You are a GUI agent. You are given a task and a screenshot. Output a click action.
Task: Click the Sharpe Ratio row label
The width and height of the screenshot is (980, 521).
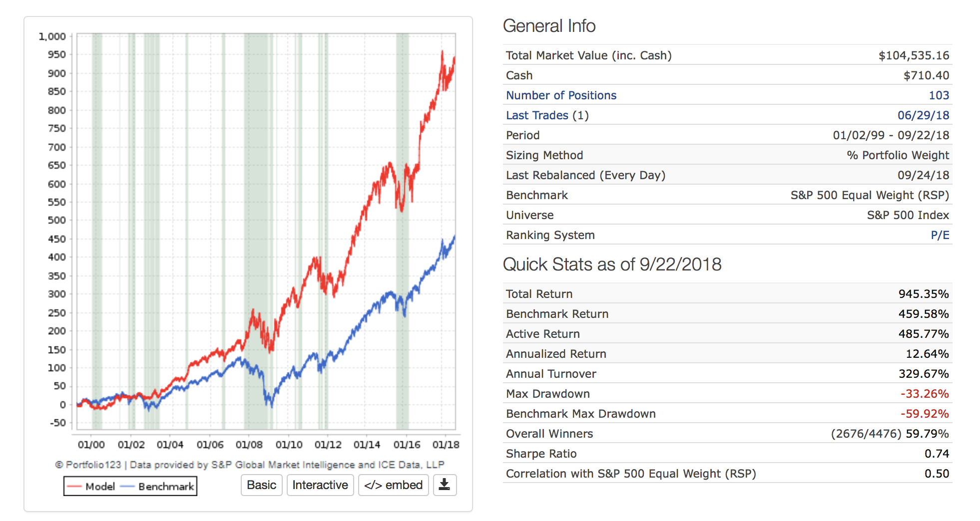coord(541,454)
